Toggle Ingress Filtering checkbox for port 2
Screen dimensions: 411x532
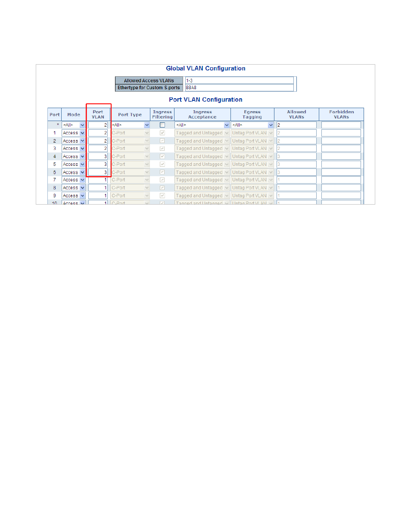click(162, 141)
